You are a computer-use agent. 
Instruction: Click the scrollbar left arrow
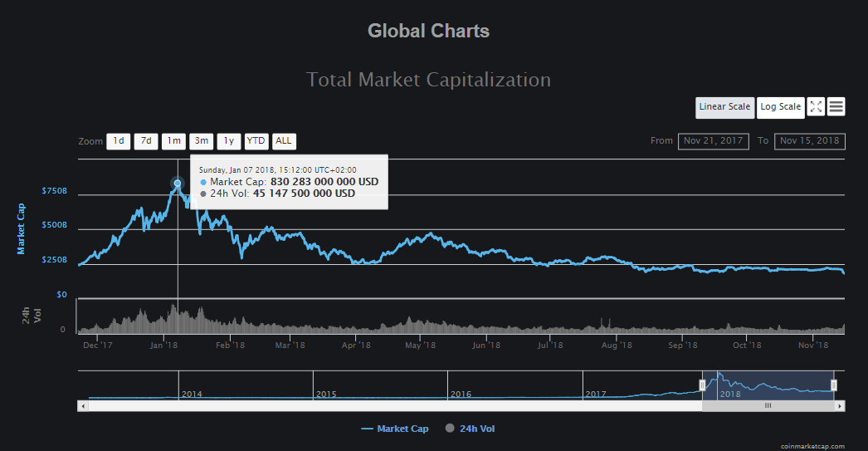pyautogui.click(x=81, y=406)
